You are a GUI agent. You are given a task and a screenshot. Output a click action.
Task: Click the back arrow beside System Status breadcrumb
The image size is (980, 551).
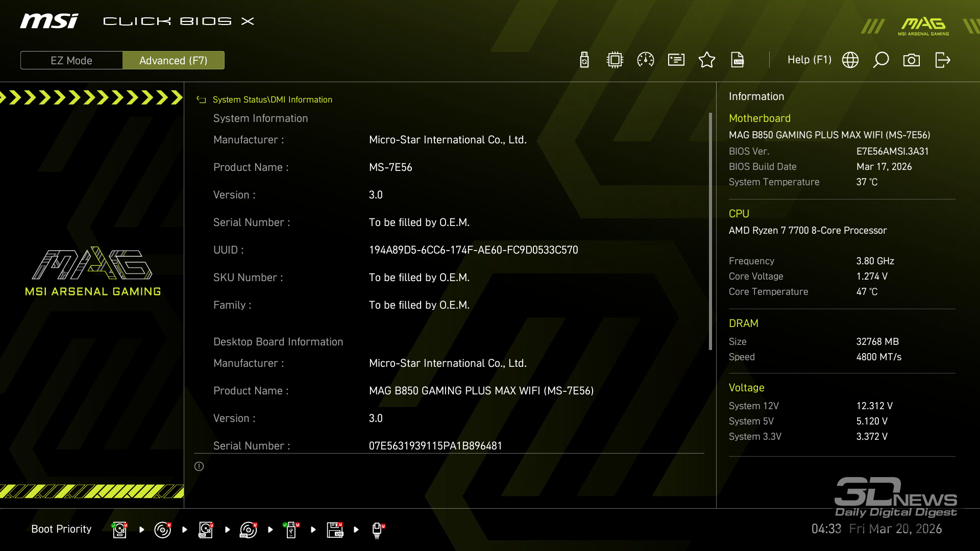201,100
